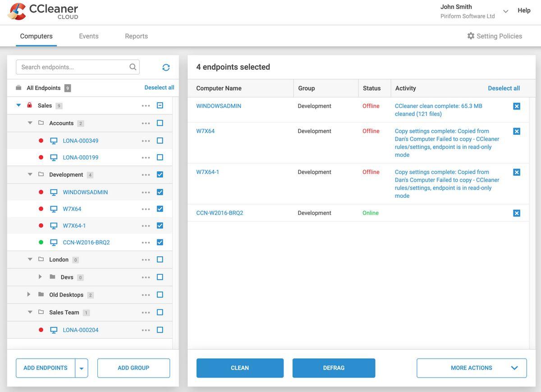Remove WINDOWSADMIN from selection with X icon
Image resolution: width=541 pixels, height=392 pixels.
pyautogui.click(x=517, y=106)
